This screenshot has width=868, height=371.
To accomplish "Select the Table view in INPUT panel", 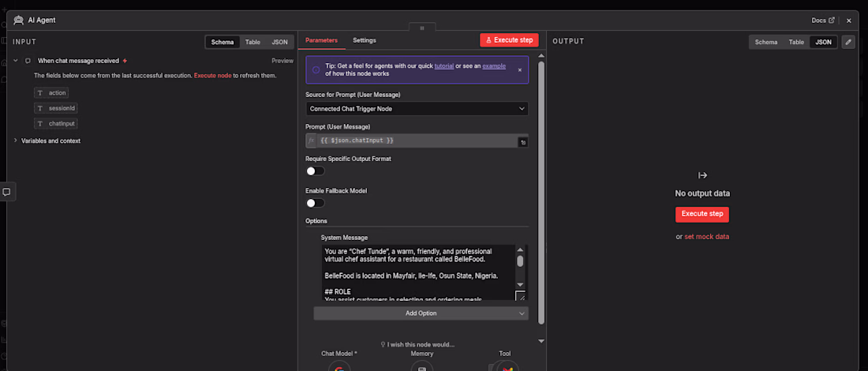I will (x=253, y=42).
